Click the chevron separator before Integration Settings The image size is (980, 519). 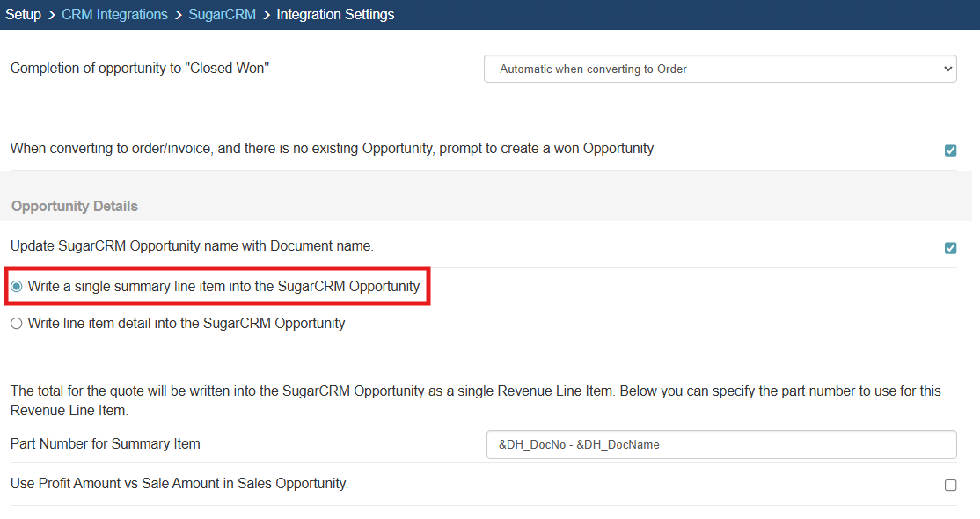click(267, 14)
